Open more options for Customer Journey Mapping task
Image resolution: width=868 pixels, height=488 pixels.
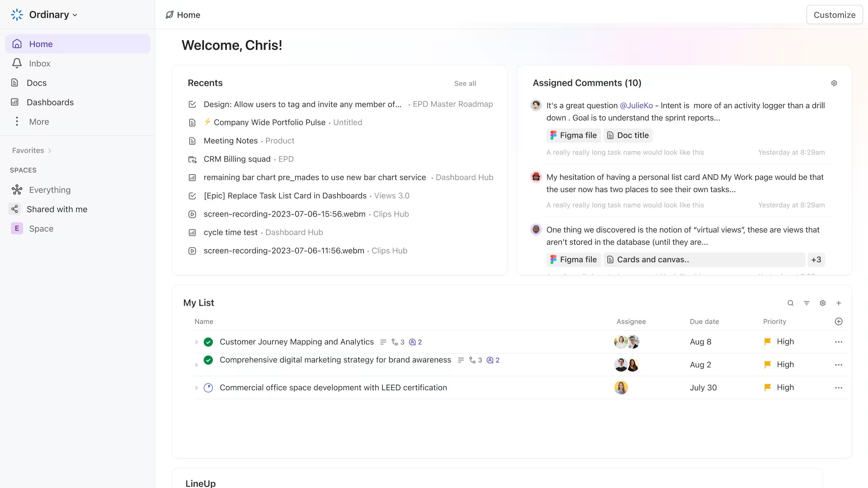tap(839, 342)
